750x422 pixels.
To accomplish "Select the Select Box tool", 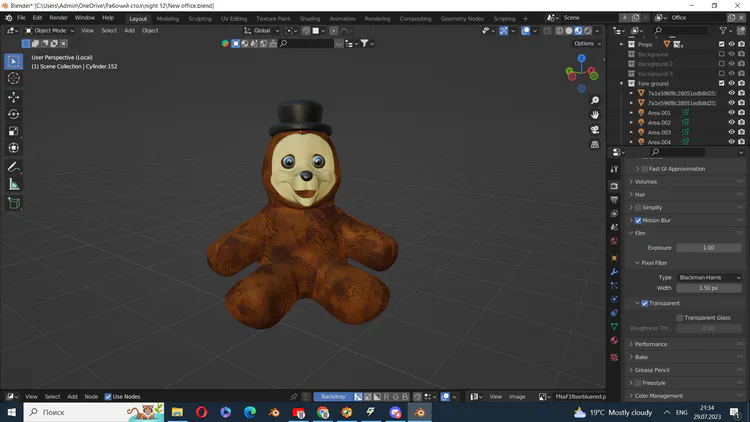I will (13, 62).
